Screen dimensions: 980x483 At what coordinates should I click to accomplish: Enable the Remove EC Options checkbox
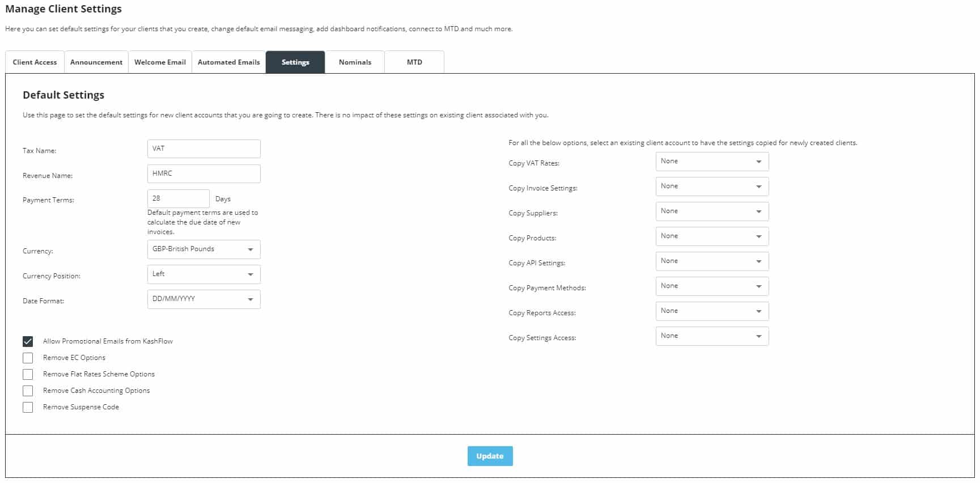28,358
